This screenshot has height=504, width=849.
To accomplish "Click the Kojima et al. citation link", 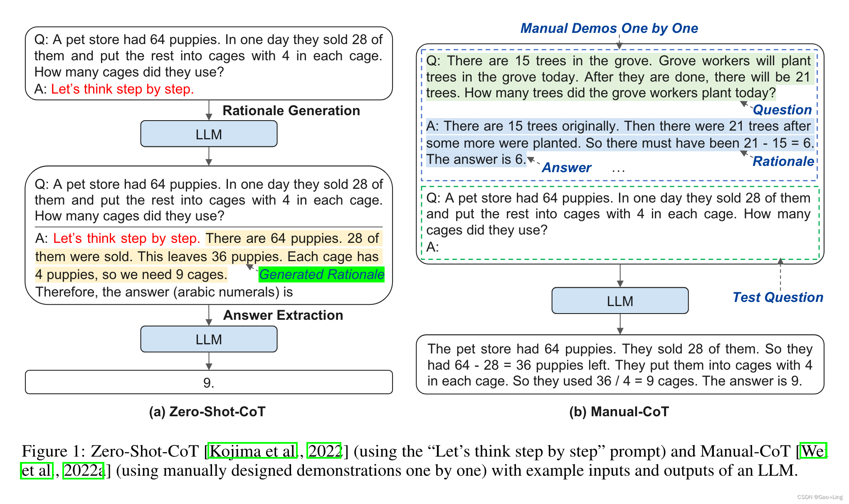I will 252,451.
